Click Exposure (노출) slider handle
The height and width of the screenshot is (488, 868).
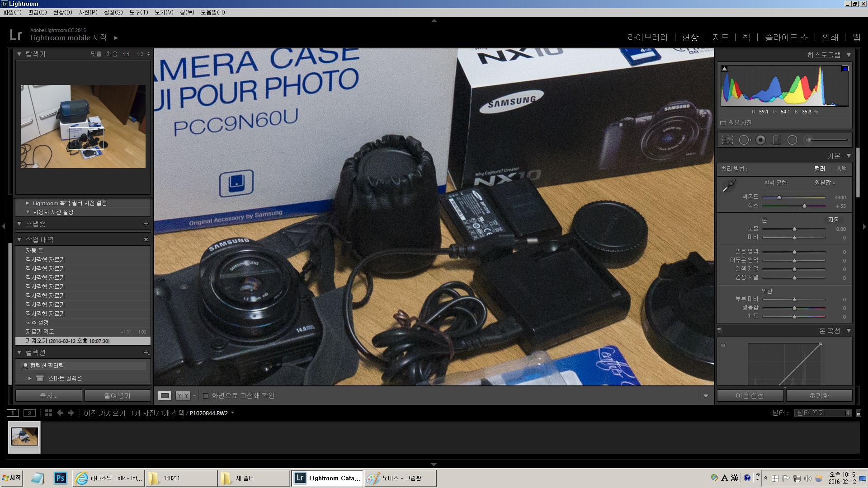click(x=794, y=229)
